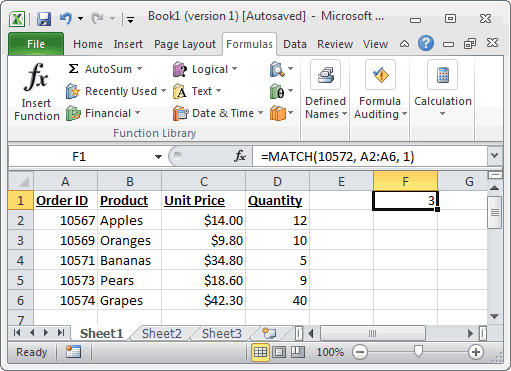
Task: Open the Name Box dropdown arrow
Action: pos(158,156)
